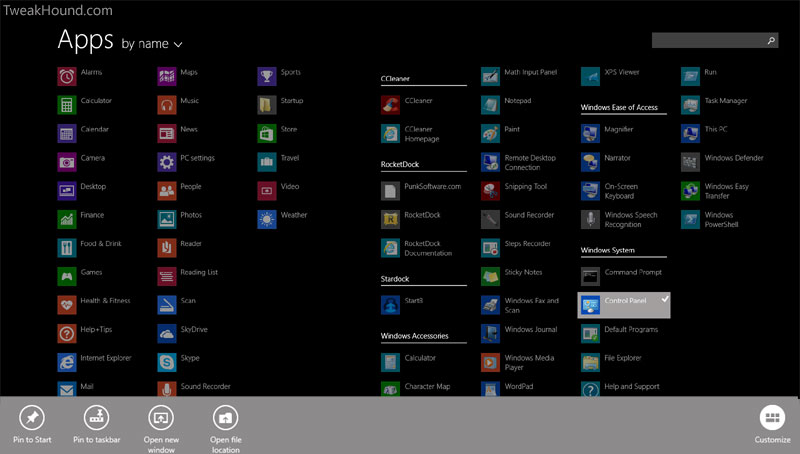Open the Magnifier icon
This screenshot has width=800, height=454.
[590, 134]
